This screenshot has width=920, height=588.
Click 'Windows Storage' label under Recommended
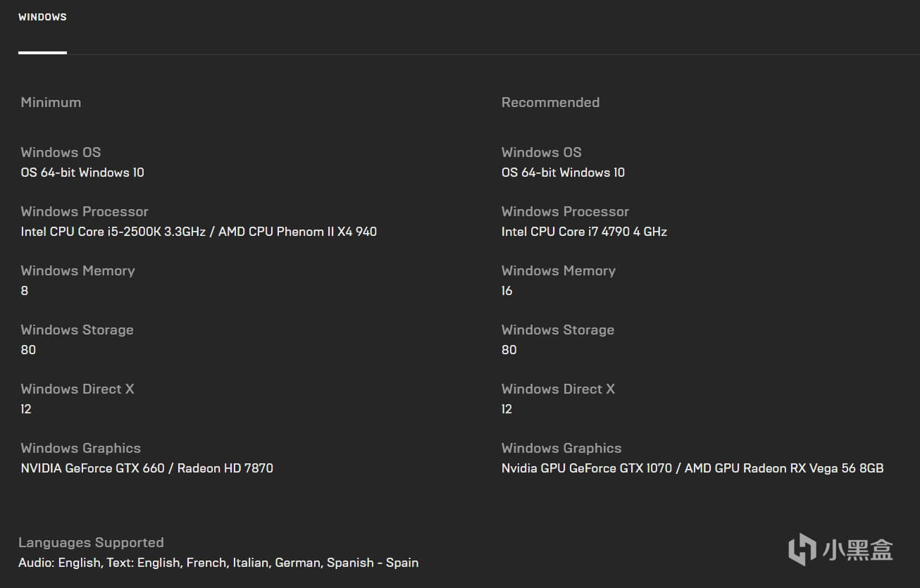557,330
